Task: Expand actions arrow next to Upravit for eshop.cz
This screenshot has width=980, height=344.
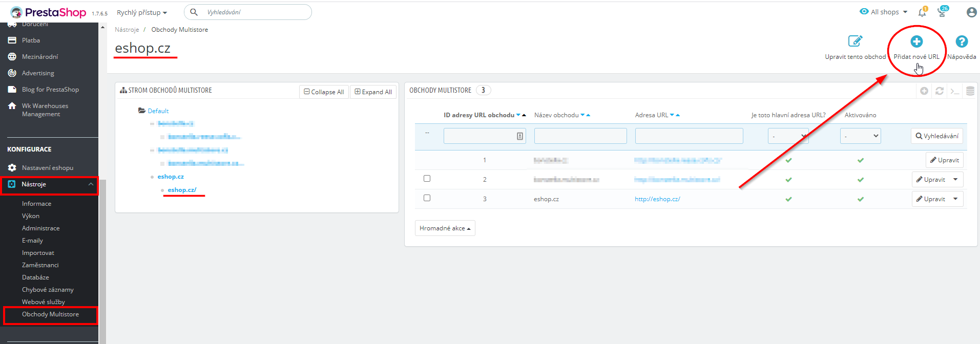Action: (956, 199)
